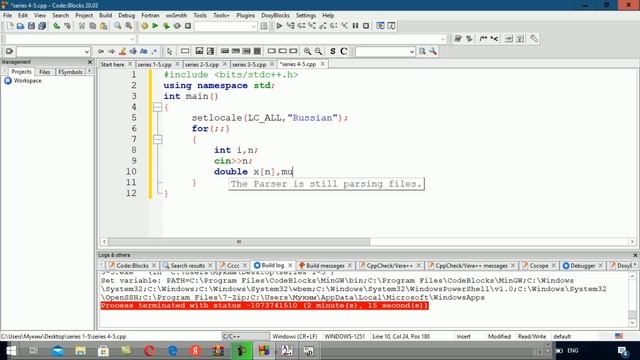This screenshot has width=640, height=360.
Task: Click the Replace toolbar icon
Action: [x=129, y=26]
